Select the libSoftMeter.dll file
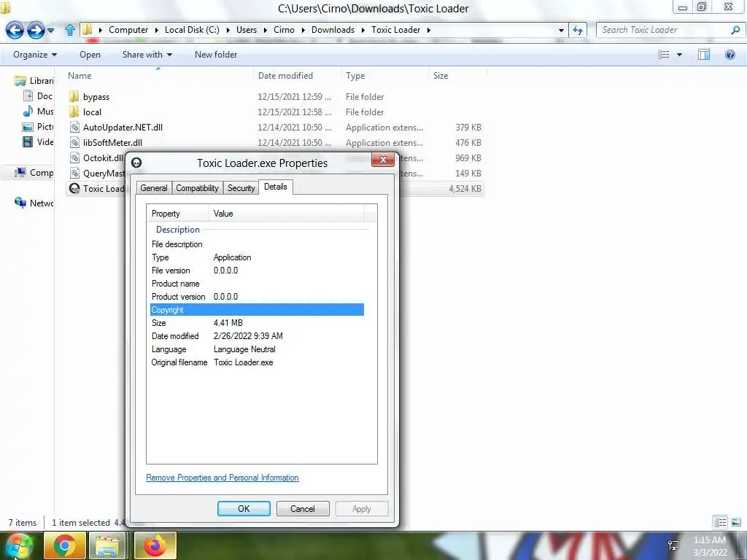 [112, 143]
